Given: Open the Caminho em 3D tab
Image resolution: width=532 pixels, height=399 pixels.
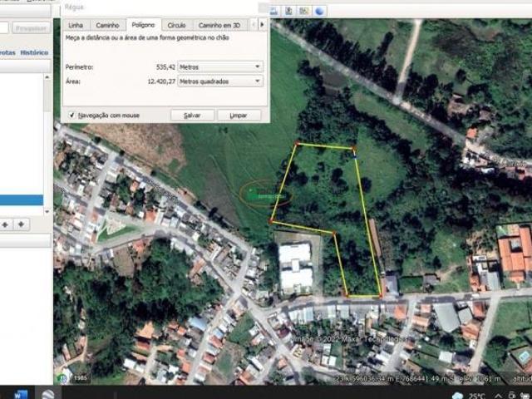Looking at the screenshot, I should click(219, 26).
